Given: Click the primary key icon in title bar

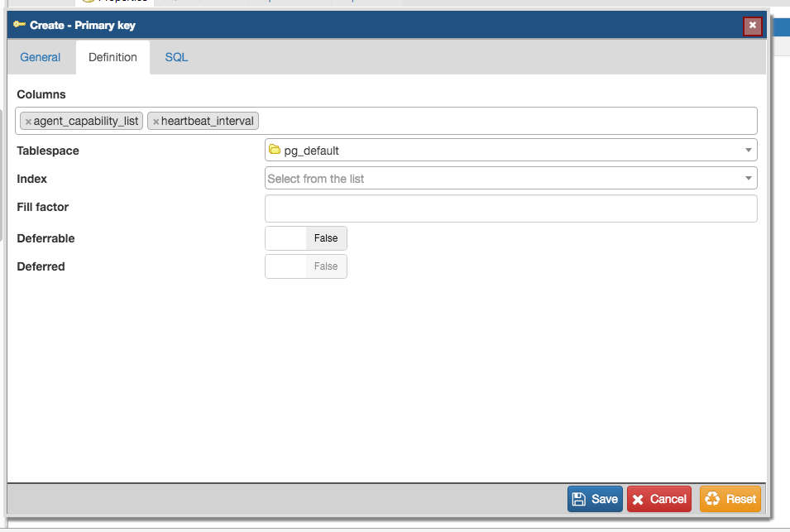Looking at the screenshot, I should tap(20, 25).
